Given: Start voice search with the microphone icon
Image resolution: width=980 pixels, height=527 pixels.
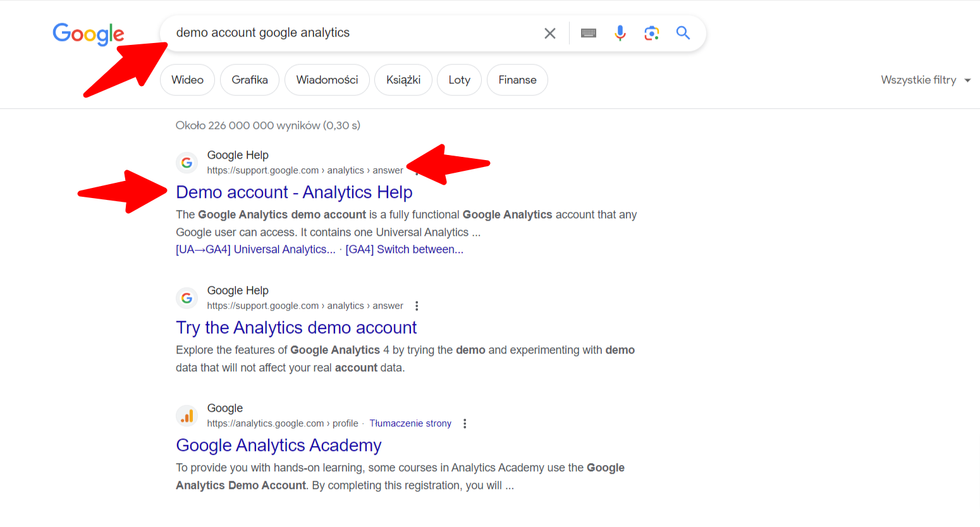Looking at the screenshot, I should [620, 33].
